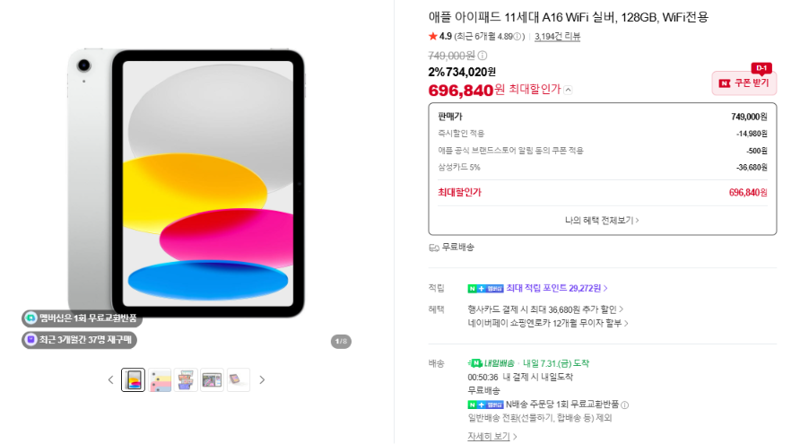Select the fourth product thumbnail
Viewport: 800px width, 444px height.
coord(212,380)
